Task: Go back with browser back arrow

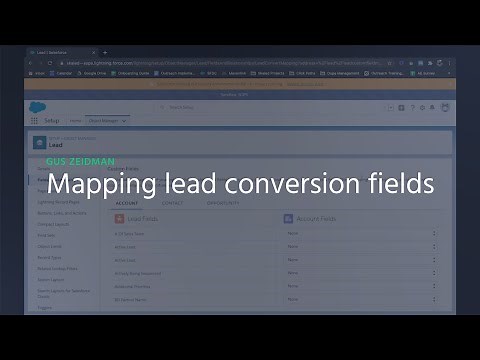Action: coord(31,63)
